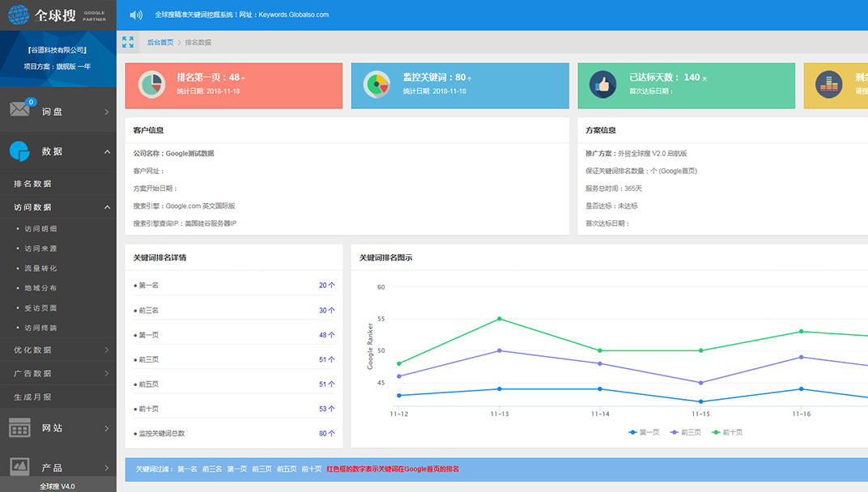This screenshot has width=868, height=492.
Task: Click the green data point at 11-13
Action: click(x=500, y=319)
